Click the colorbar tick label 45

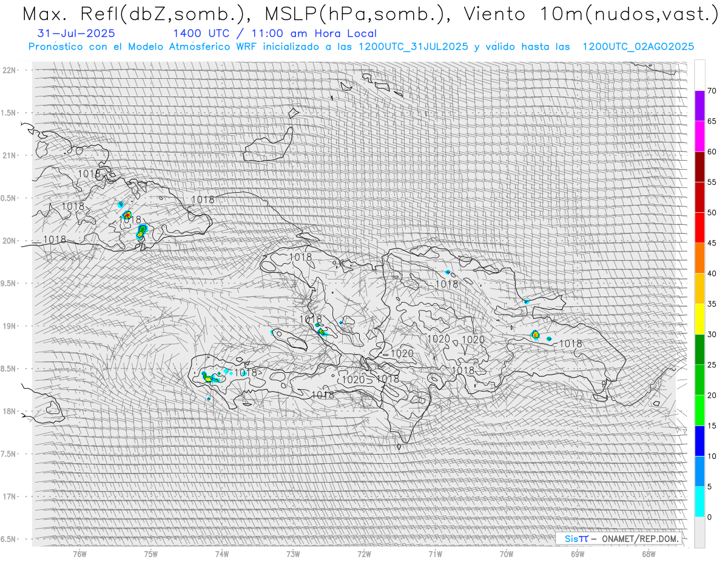(x=712, y=243)
